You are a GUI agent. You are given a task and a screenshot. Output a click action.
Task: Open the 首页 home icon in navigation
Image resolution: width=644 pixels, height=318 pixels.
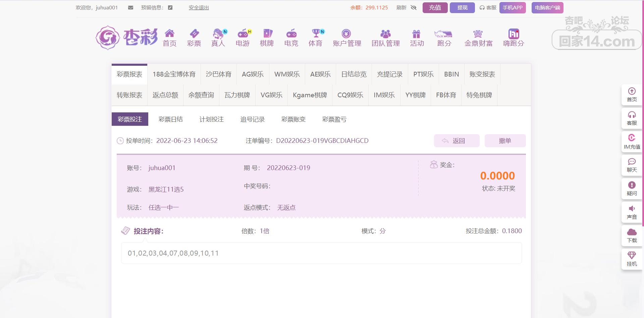pyautogui.click(x=169, y=34)
